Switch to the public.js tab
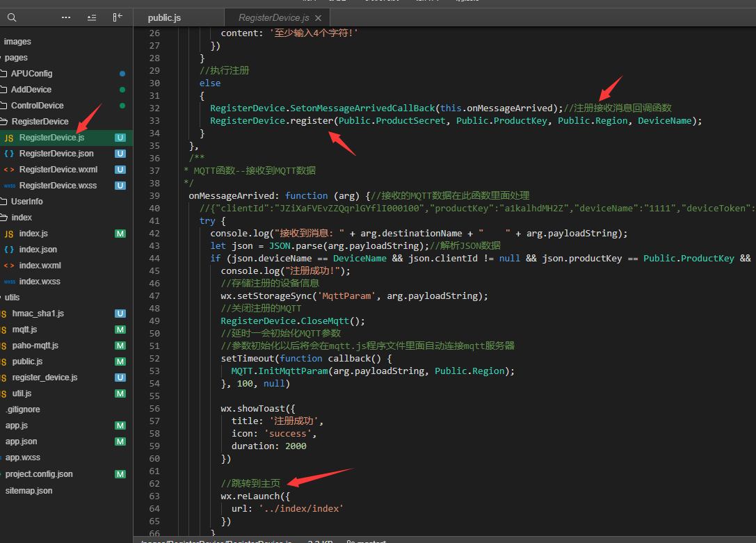 164,18
